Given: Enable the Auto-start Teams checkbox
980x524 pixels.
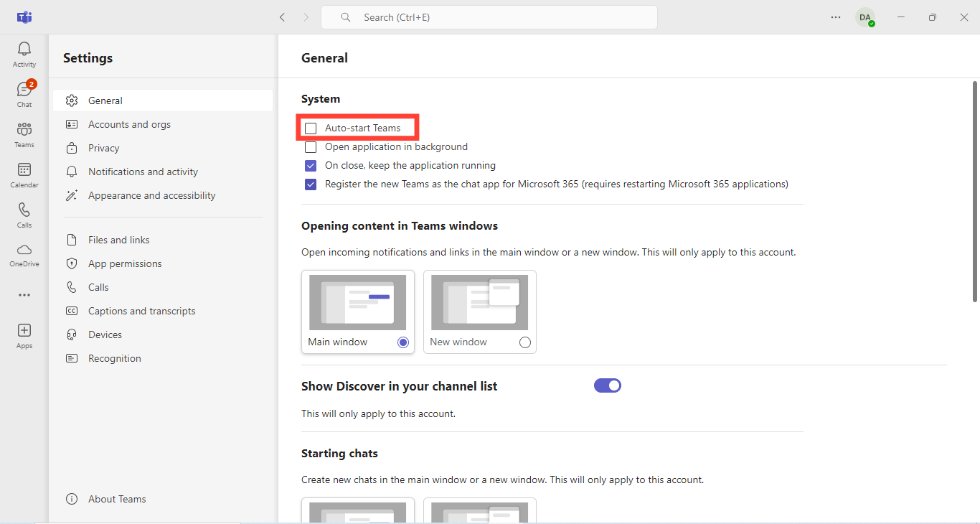Looking at the screenshot, I should 311,128.
